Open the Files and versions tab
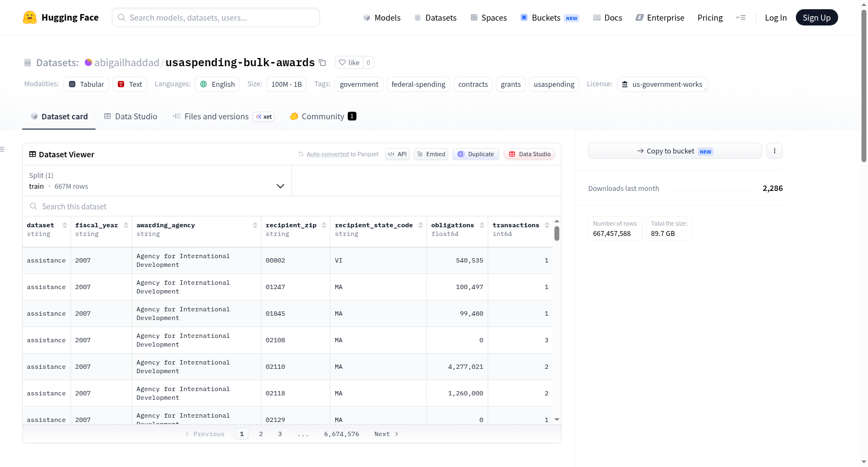Image resolution: width=868 pixels, height=467 pixels. 224,117
